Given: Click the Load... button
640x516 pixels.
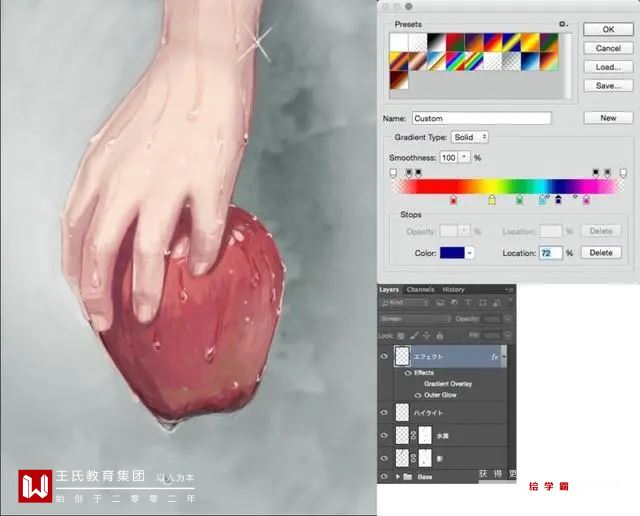Looking at the screenshot, I should point(608,67).
